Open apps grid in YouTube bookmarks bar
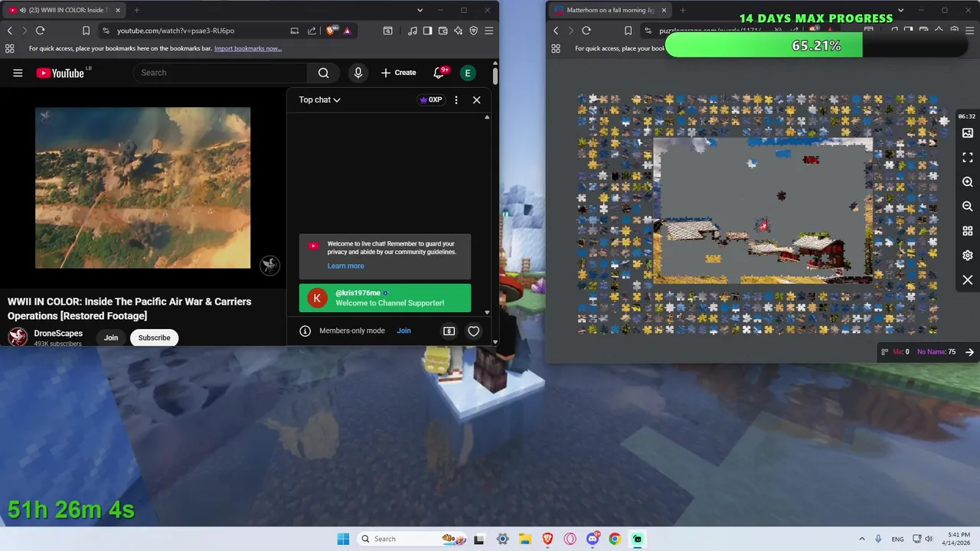 click(9, 48)
